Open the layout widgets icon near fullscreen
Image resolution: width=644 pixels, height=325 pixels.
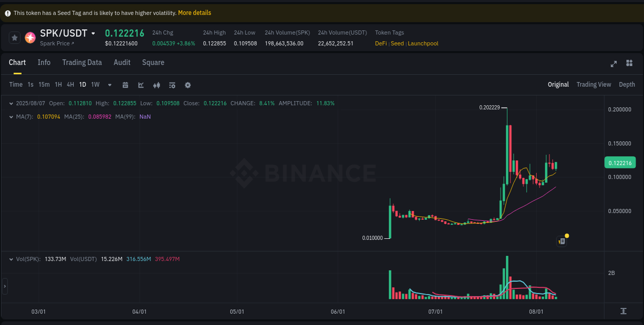point(629,63)
